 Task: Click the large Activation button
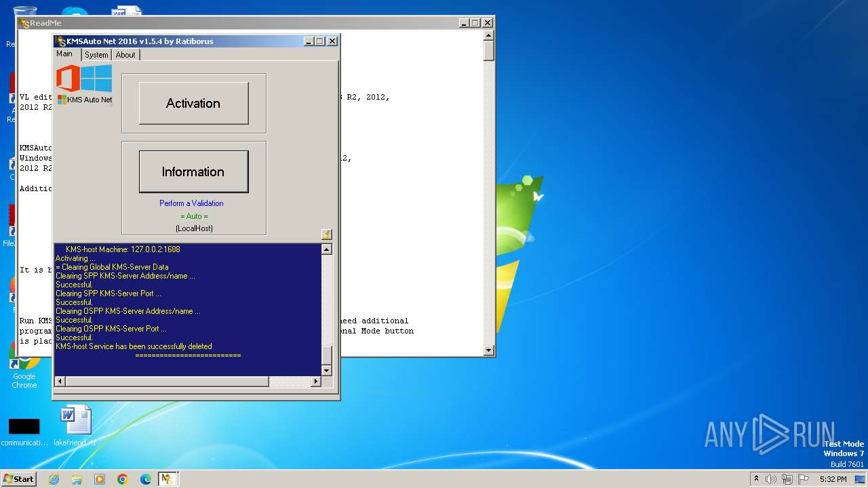(193, 103)
